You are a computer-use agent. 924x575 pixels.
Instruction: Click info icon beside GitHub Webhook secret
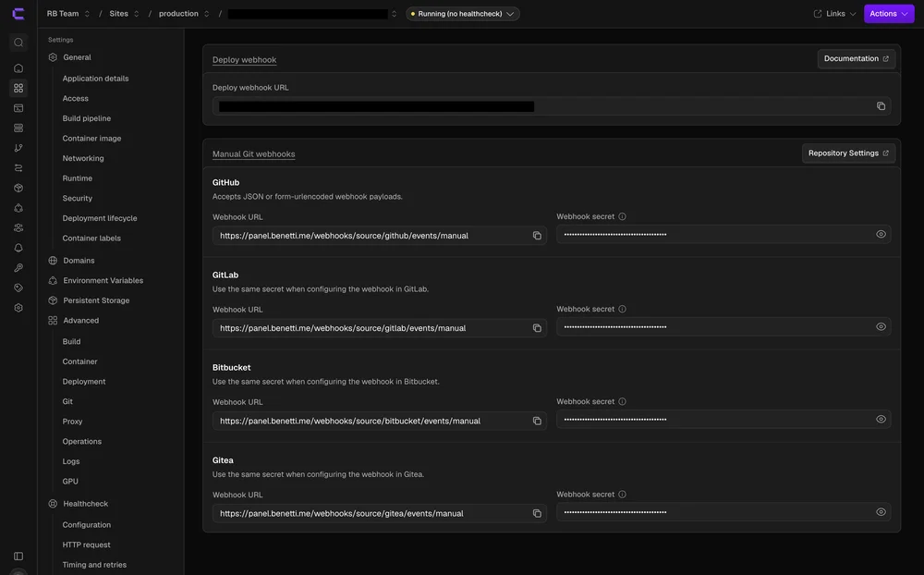[x=622, y=216]
